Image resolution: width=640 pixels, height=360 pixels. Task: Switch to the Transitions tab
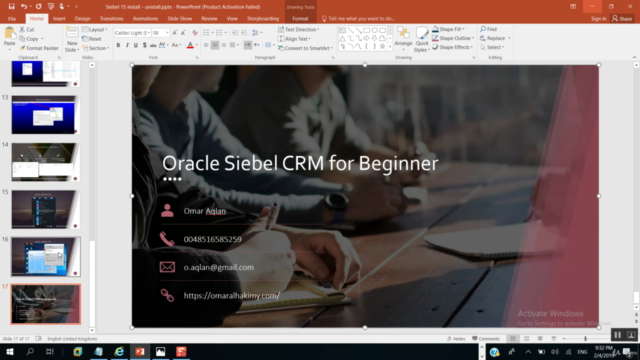point(111,18)
